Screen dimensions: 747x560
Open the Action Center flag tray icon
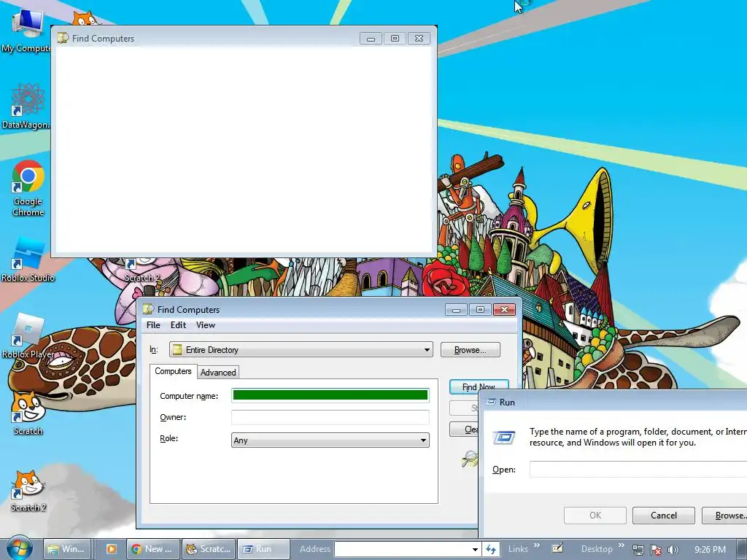pyautogui.click(x=656, y=550)
